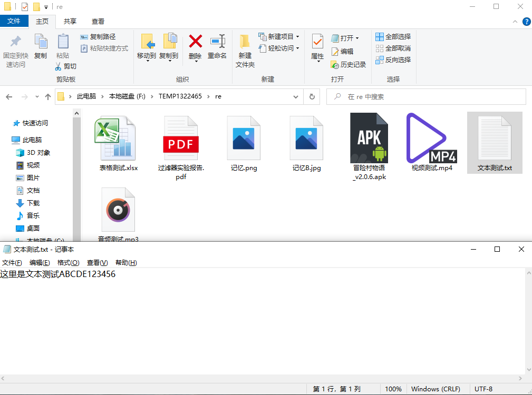Image resolution: width=532 pixels, height=395 pixels.
Task: Click 全部选择 to select all files
Action: (x=393, y=36)
